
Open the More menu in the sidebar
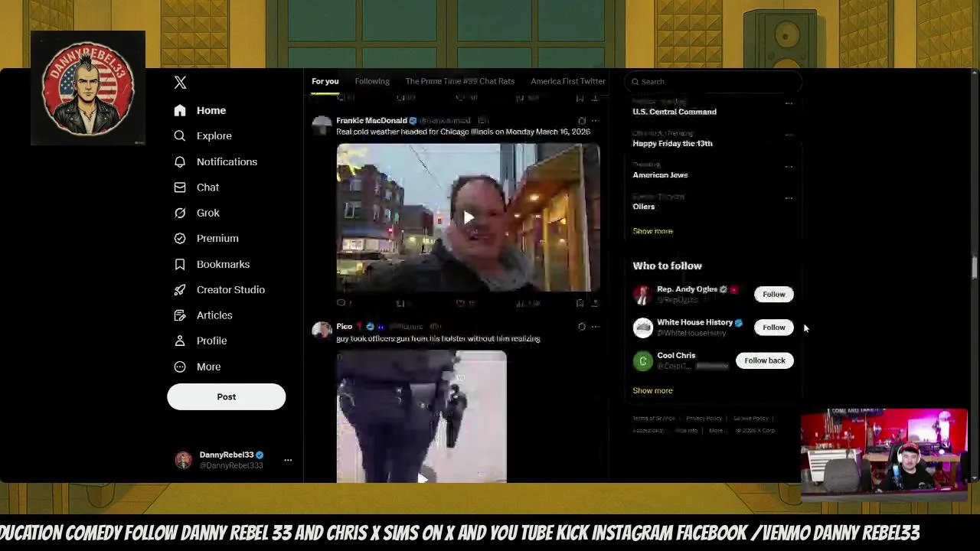click(x=198, y=367)
